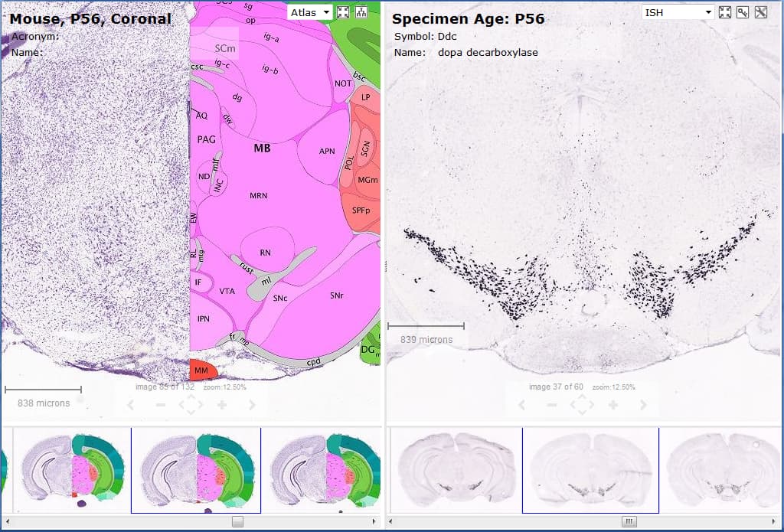Zoom out atlas image with minus

coord(161,404)
